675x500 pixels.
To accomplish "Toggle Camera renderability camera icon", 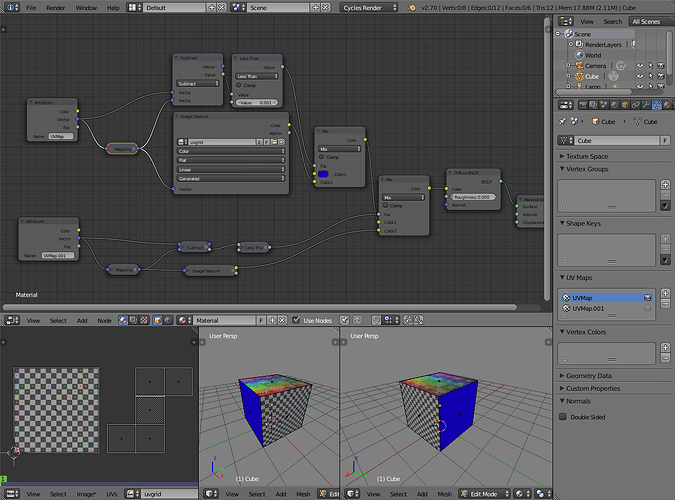I will coord(661,65).
